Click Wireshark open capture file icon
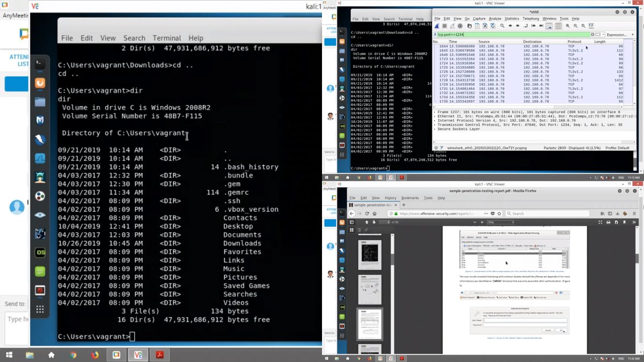This screenshot has height=362, width=644. click(x=470, y=26)
